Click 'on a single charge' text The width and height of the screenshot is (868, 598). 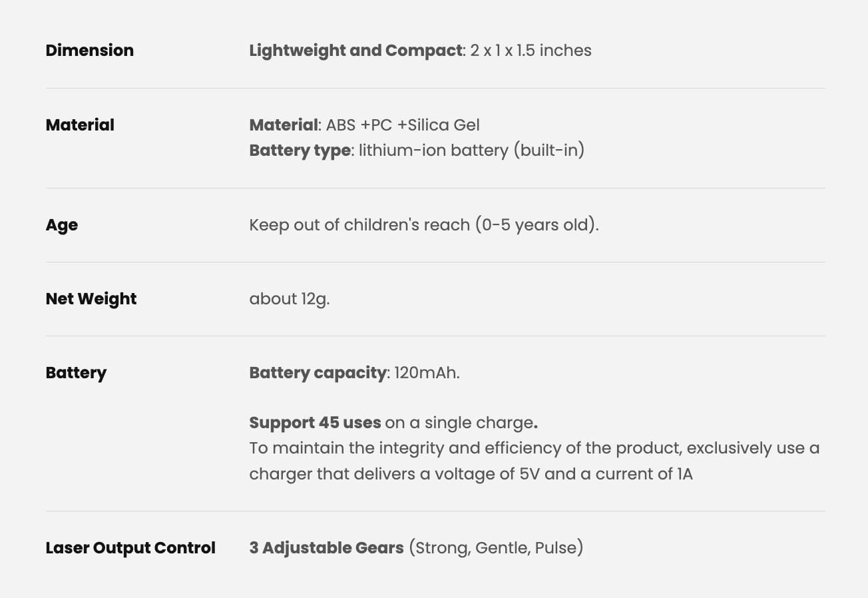click(x=459, y=423)
